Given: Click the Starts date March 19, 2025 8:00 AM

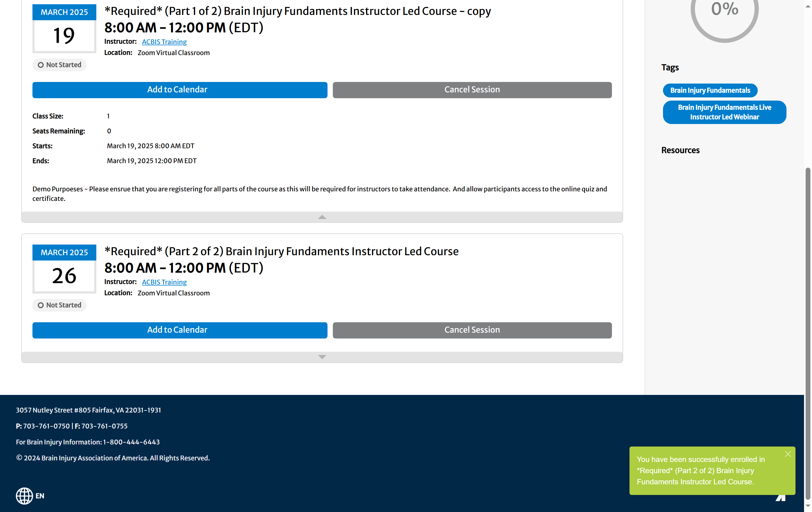Looking at the screenshot, I should [150, 146].
